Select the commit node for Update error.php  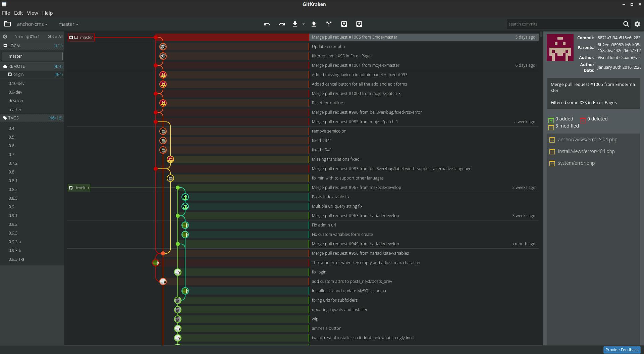click(x=163, y=47)
